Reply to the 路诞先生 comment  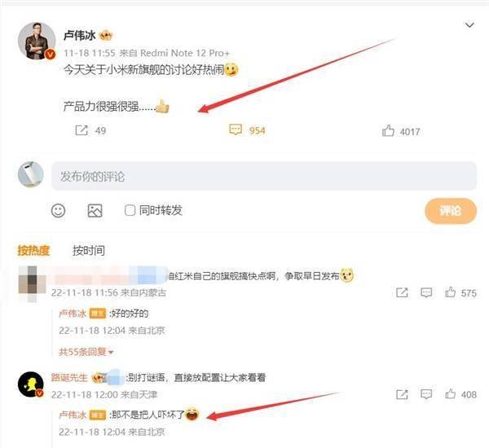tap(426, 394)
